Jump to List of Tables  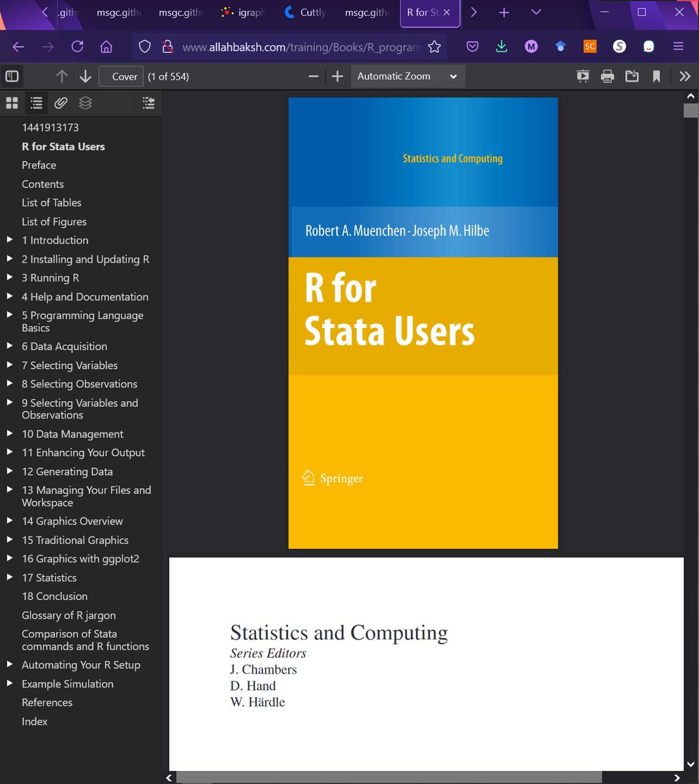52,203
